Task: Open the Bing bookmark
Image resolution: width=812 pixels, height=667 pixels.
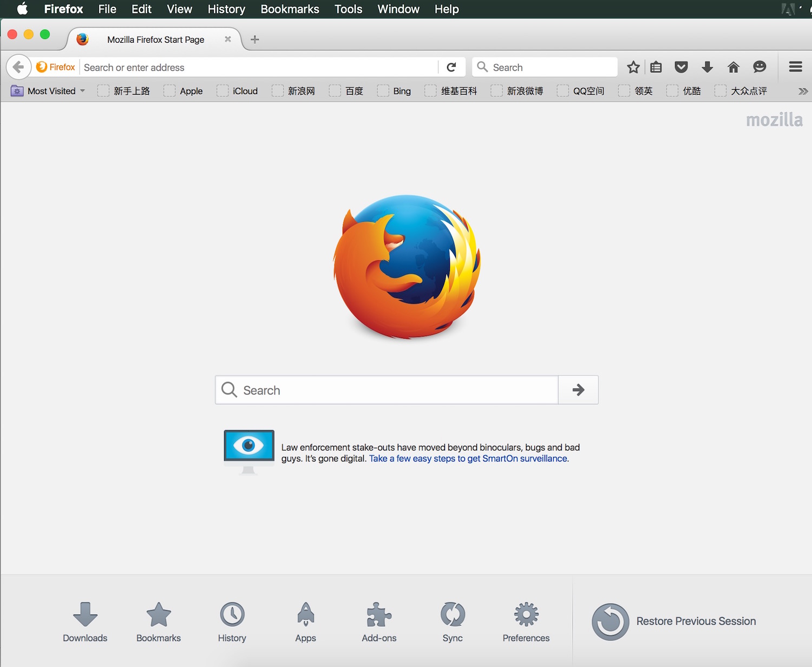Action: pos(395,91)
